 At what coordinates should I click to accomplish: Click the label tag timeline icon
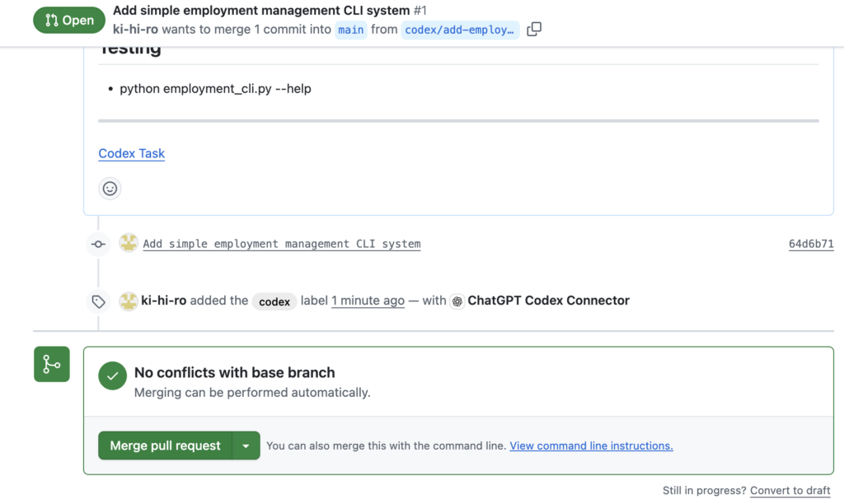[99, 301]
